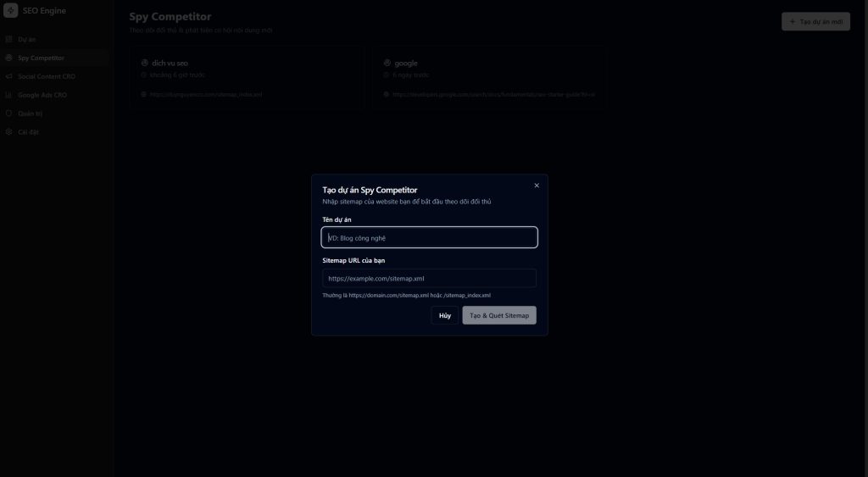This screenshot has height=477, width=868.
Task: Click the Tạo dự án mới button behind dialog
Action: [815, 21]
